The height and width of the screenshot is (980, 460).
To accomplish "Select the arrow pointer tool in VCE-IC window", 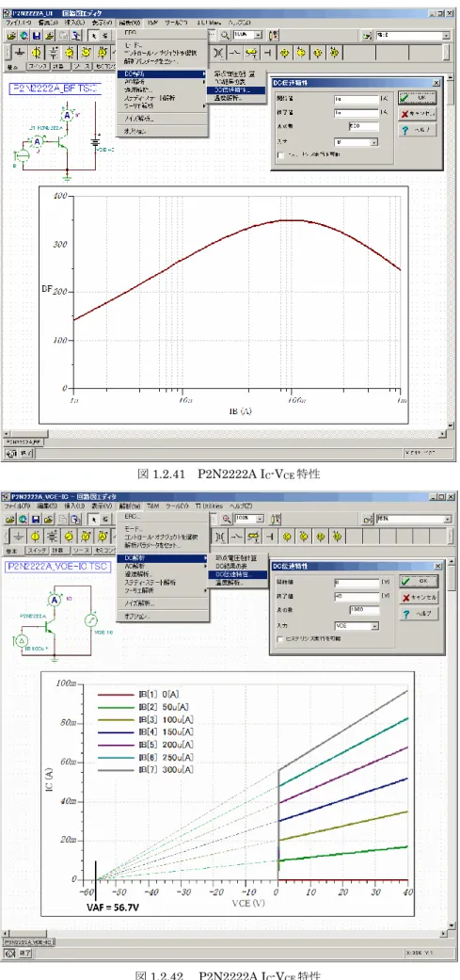I will coord(95,520).
